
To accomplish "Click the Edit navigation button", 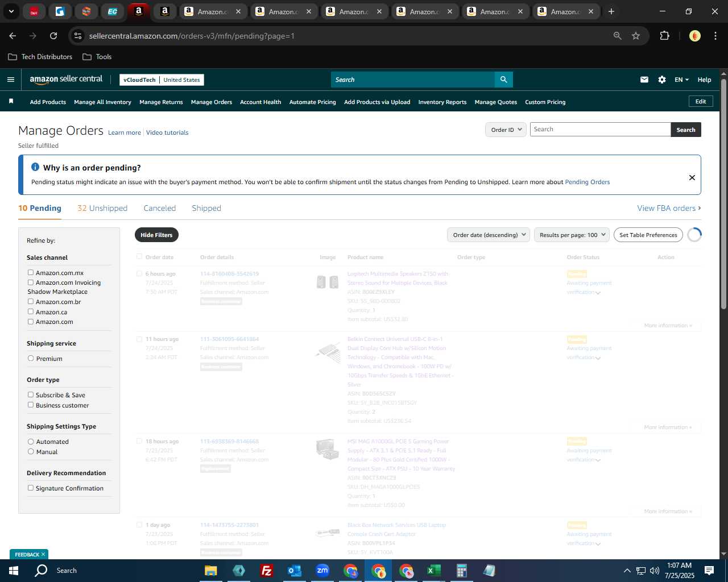I will pyautogui.click(x=701, y=101).
